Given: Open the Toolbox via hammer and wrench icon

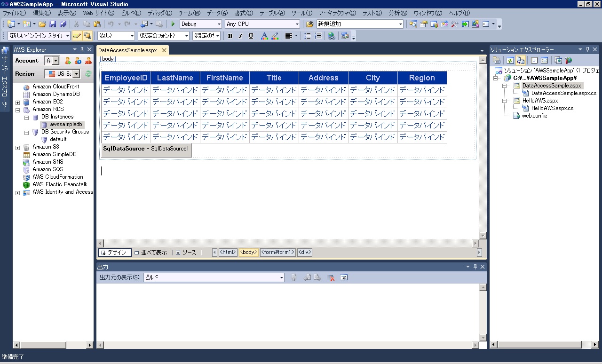Looking at the screenshot, I should 454,24.
